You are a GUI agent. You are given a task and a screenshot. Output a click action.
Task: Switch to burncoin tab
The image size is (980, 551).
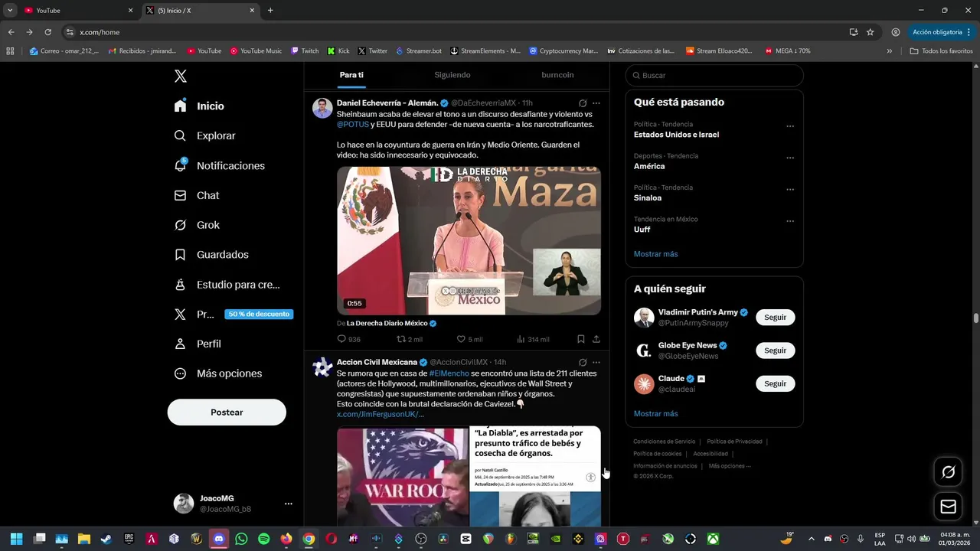pyautogui.click(x=557, y=75)
